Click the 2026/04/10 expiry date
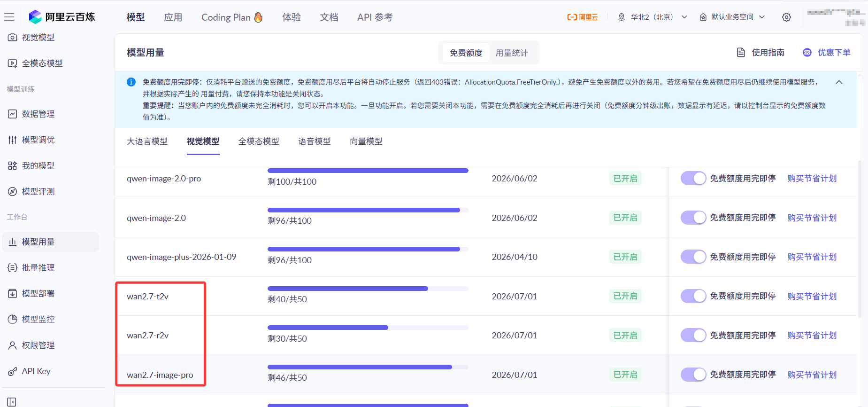This screenshot has width=868, height=407. [515, 257]
